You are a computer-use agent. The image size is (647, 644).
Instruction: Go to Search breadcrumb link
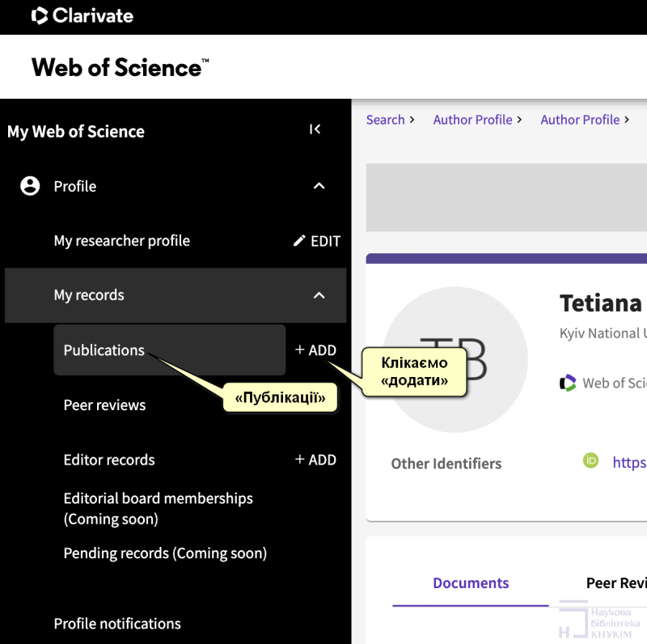click(385, 120)
